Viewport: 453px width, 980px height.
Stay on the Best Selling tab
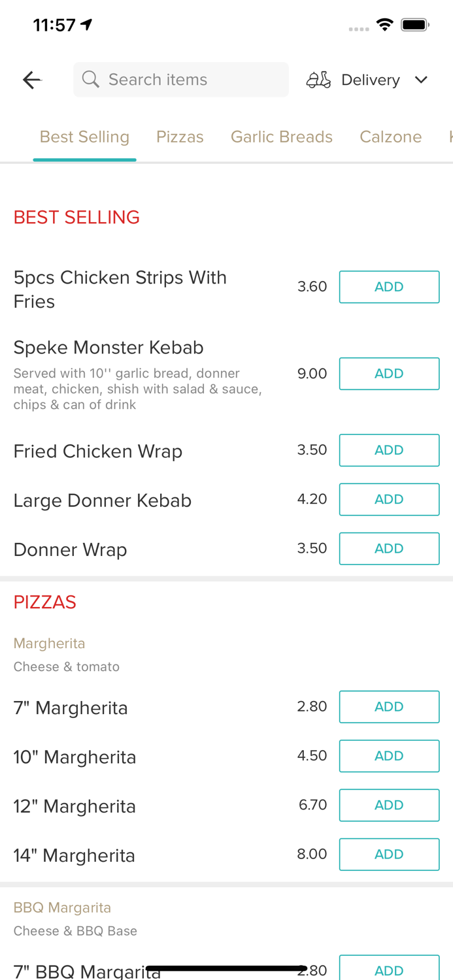(84, 137)
